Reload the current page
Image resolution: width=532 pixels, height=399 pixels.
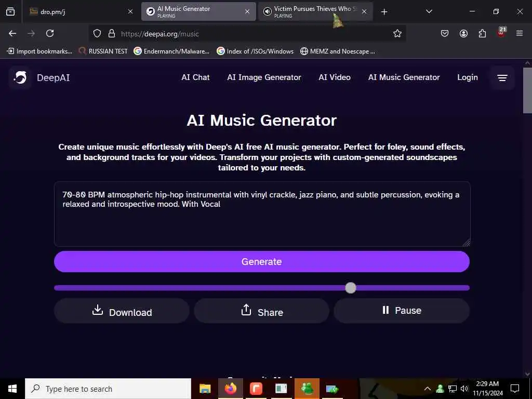pyautogui.click(x=50, y=33)
